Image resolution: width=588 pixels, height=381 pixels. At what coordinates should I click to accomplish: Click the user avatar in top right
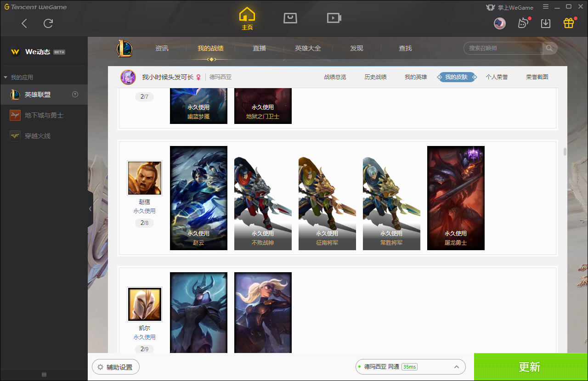click(x=500, y=23)
